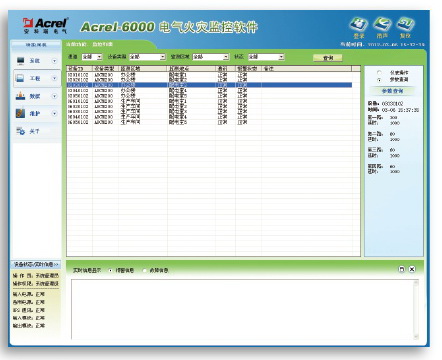Click the About gear icon in sidebar
The width and height of the screenshot is (442, 360).
21,131
